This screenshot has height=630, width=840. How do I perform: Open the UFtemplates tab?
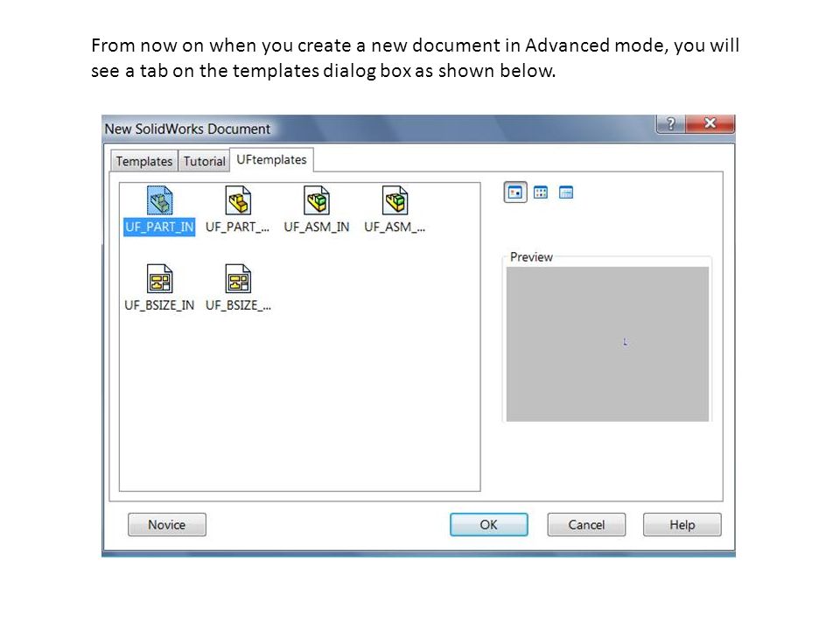271,159
